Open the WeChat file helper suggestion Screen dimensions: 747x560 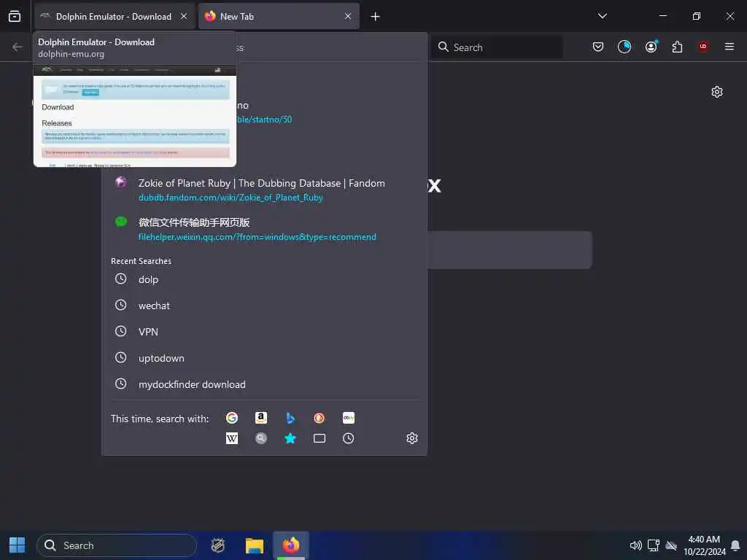point(194,222)
